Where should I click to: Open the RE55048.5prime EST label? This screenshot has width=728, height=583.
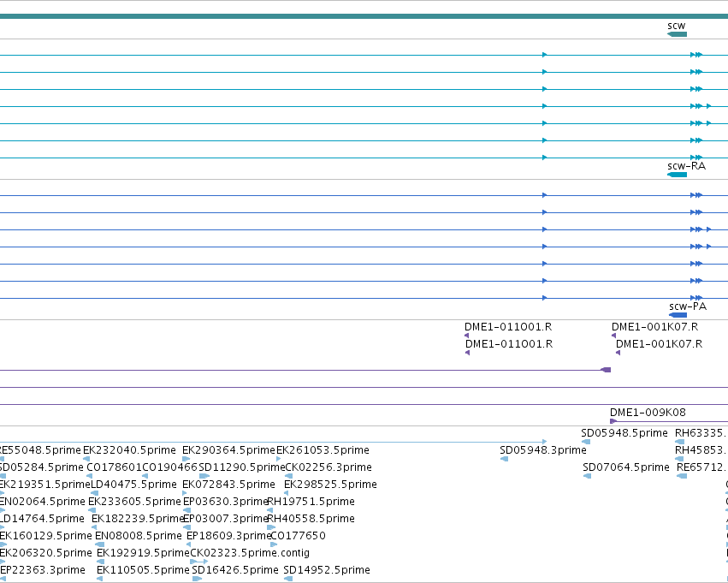point(40,450)
